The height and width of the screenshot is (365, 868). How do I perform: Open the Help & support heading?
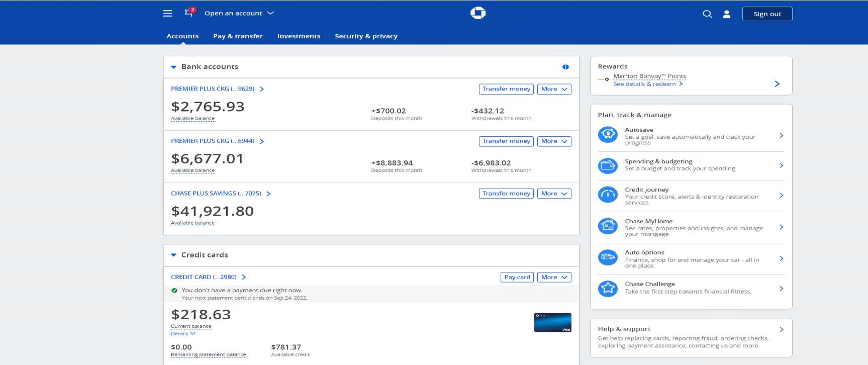pos(624,329)
